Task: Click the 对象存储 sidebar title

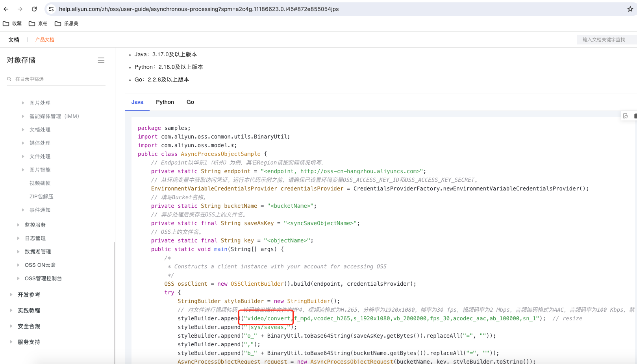Action: click(21, 60)
